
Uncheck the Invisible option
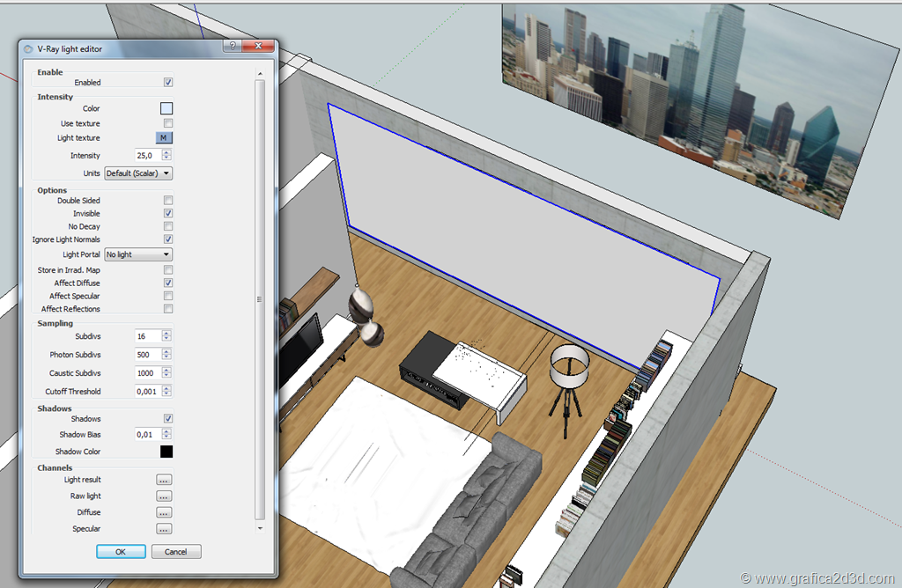point(168,214)
